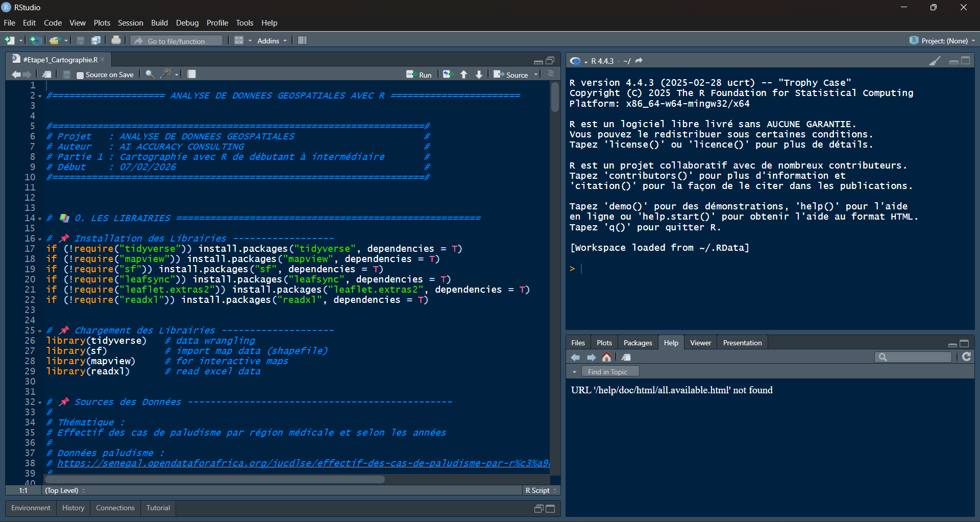Switch to the Packages tab
980x522 pixels.
(x=638, y=343)
